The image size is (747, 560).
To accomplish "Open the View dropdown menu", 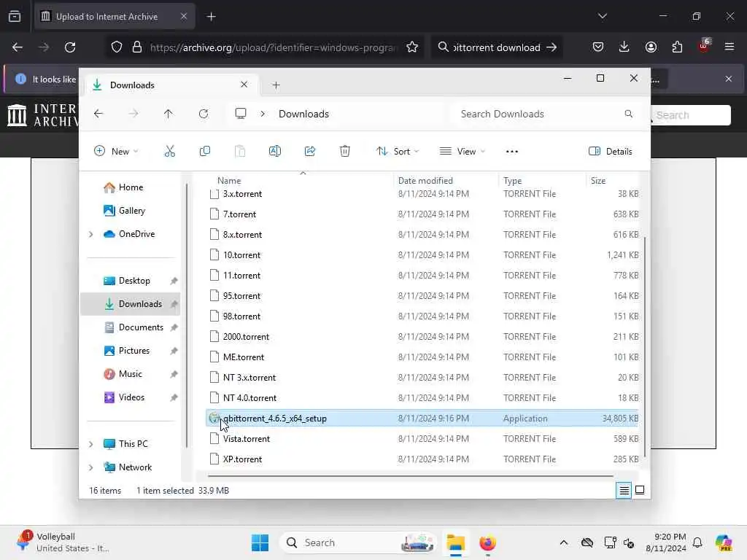I will point(462,152).
